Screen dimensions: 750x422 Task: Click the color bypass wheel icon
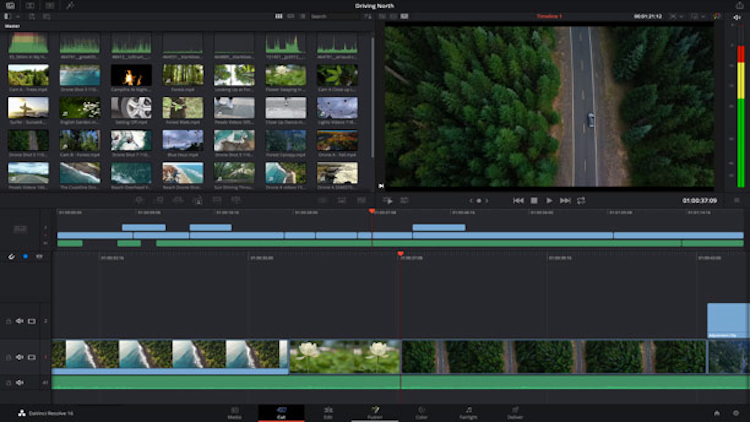tap(717, 16)
